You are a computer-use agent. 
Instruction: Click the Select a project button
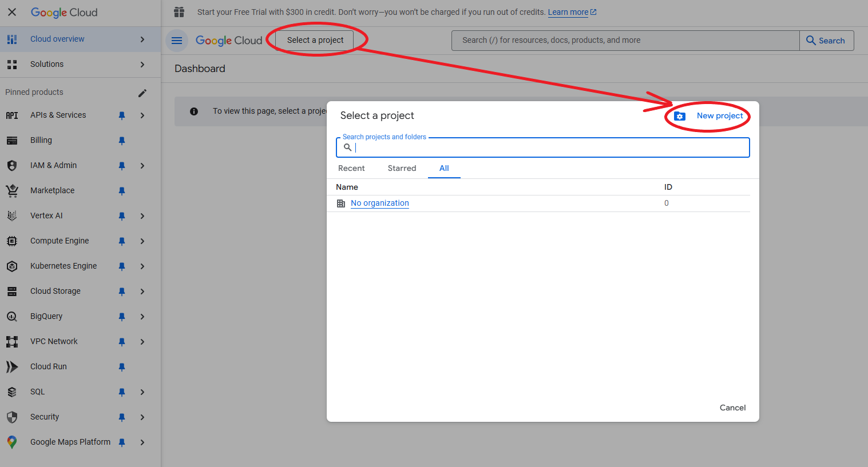[x=315, y=40]
